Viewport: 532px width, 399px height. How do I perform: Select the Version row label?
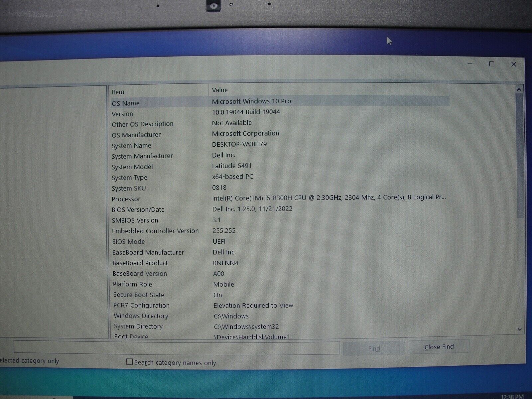[122, 114]
